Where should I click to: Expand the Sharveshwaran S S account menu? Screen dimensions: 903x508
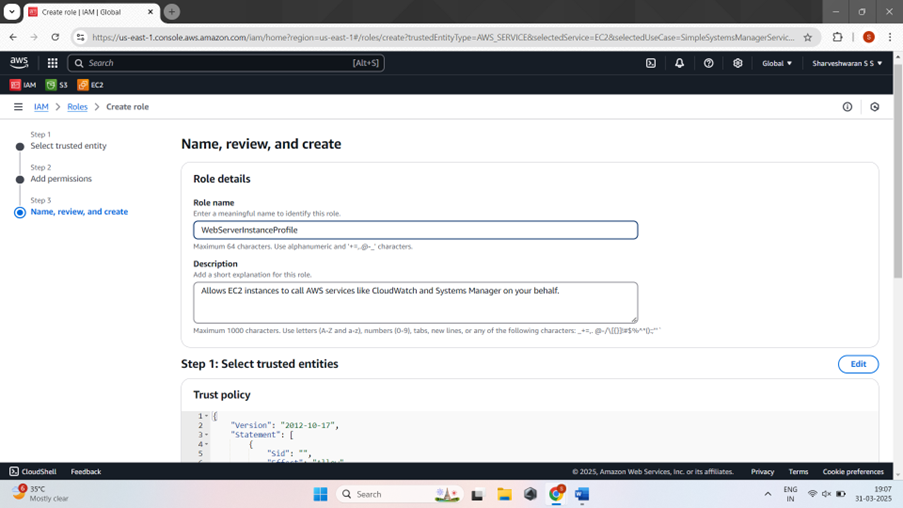pos(847,63)
